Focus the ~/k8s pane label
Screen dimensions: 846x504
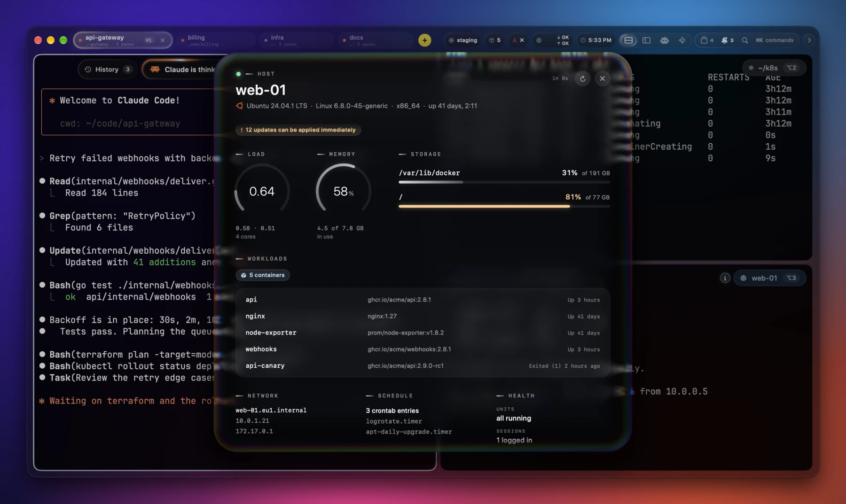pyautogui.click(x=774, y=68)
